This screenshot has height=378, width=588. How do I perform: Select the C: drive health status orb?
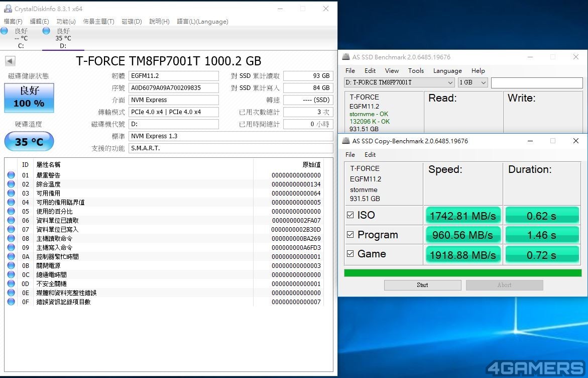[x=4, y=31]
